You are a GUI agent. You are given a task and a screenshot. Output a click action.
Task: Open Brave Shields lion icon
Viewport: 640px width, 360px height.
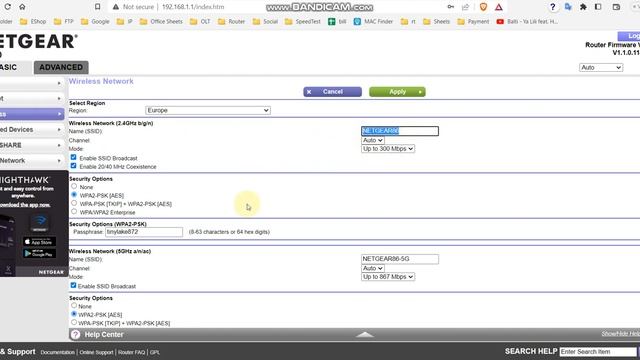(x=483, y=7)
